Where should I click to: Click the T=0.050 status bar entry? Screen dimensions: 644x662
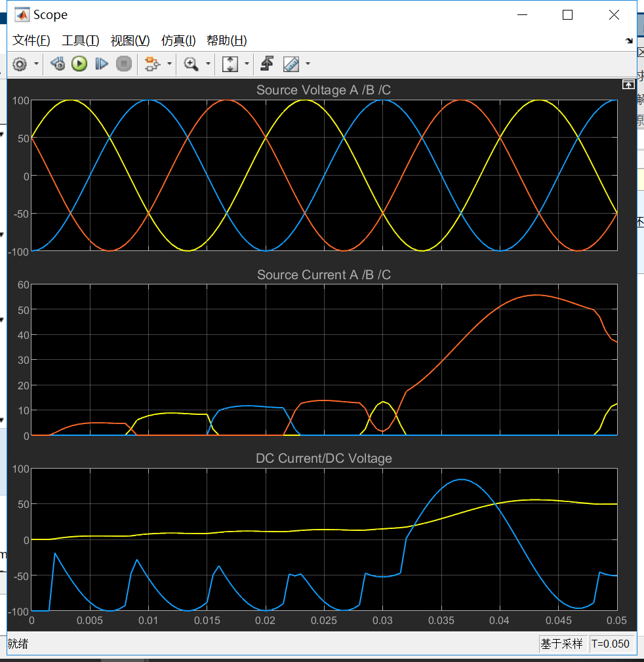[x=611, y=644]
